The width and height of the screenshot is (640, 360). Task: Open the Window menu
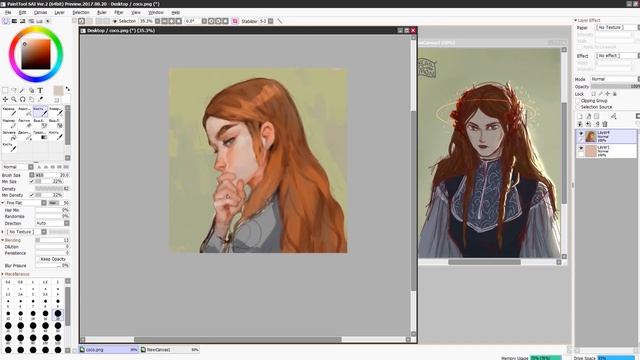156,13
